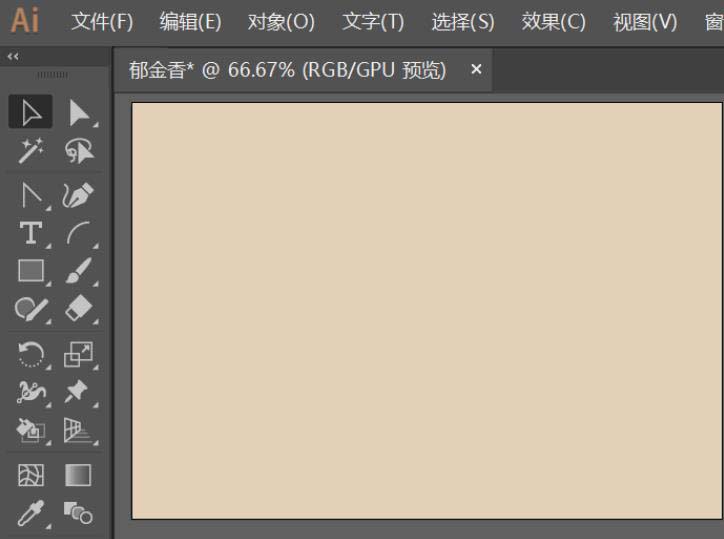Select the Scale tool

[x=78, y=354]
